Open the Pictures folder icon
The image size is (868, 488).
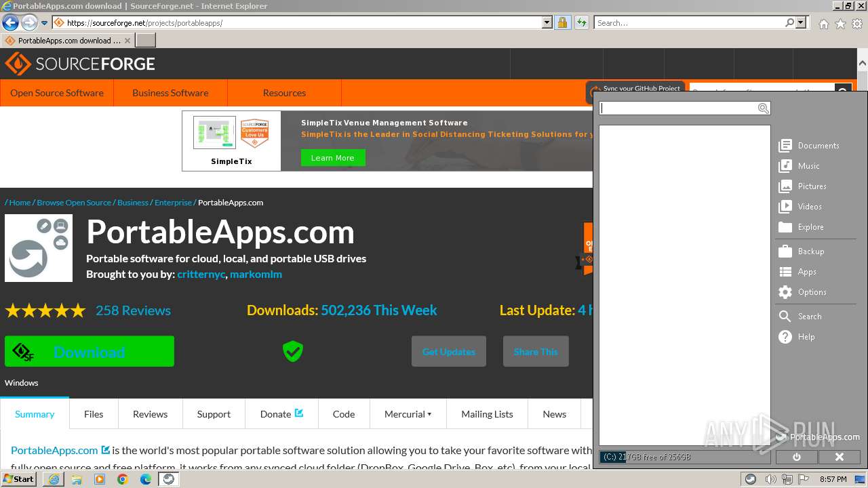point(785,186)
